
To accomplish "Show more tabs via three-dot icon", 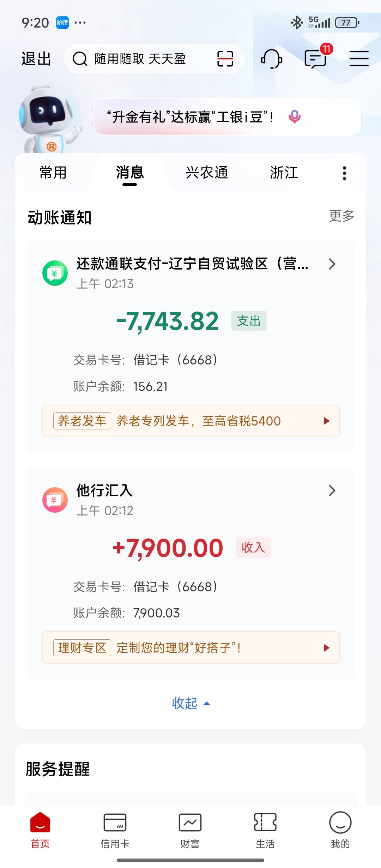I will pyautogui.click(x=344, y=173).
